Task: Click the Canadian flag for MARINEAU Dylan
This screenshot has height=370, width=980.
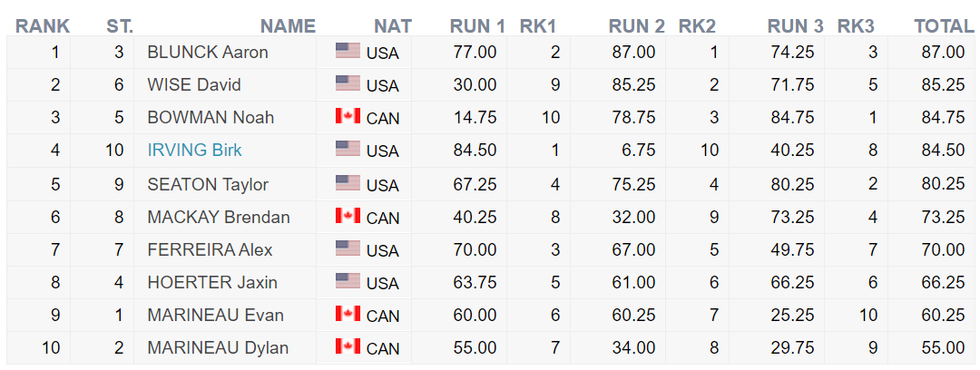Action: coord(348,346)
